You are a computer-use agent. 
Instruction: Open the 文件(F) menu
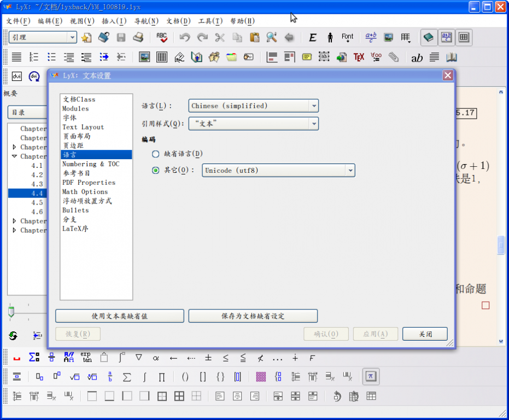[18, 21]
